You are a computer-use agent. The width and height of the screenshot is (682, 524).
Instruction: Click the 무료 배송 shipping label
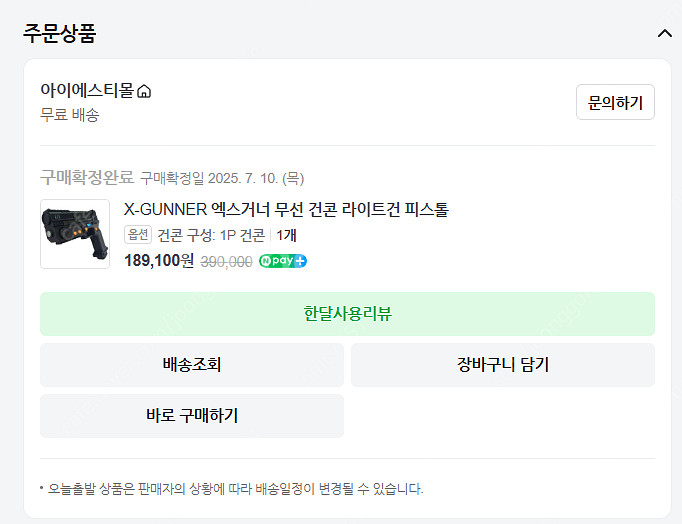coord(70,115)
